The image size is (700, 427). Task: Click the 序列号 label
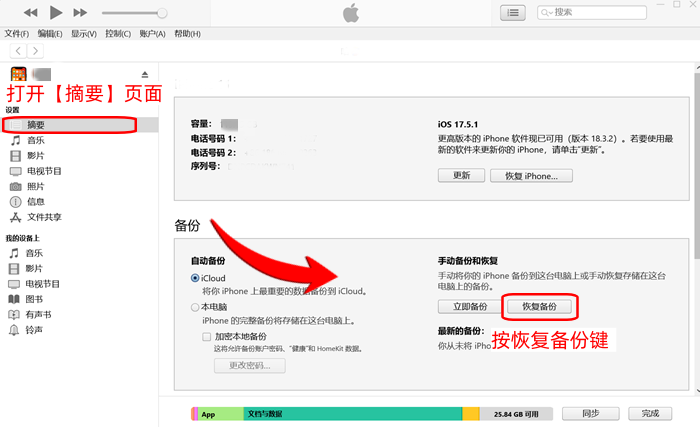205,166
